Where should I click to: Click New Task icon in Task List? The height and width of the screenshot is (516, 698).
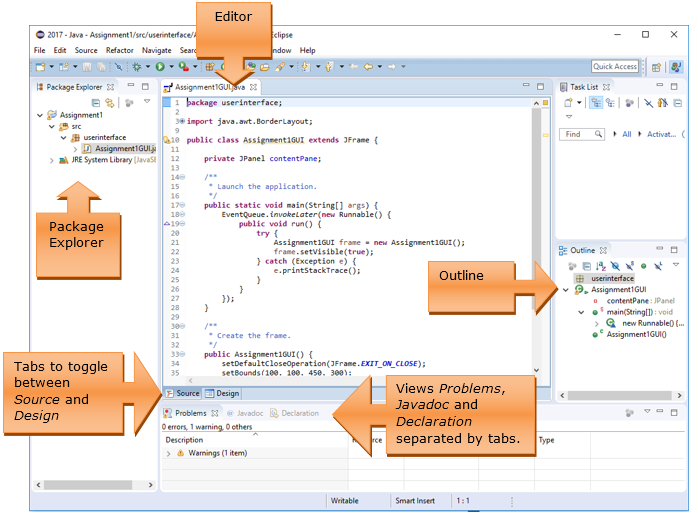click(x=568, y=103)
